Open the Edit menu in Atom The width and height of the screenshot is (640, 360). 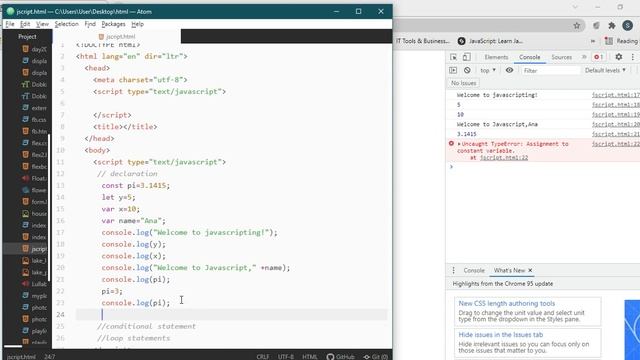point(25,24)
